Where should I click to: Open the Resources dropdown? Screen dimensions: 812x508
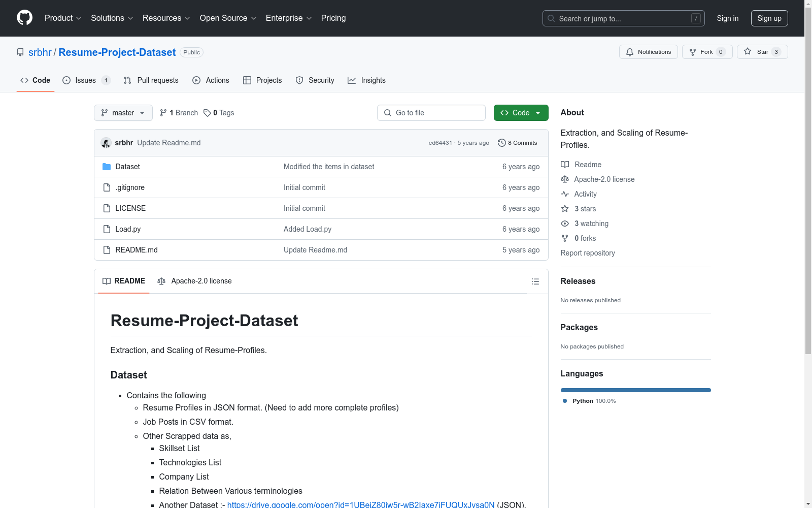[166, 18]
